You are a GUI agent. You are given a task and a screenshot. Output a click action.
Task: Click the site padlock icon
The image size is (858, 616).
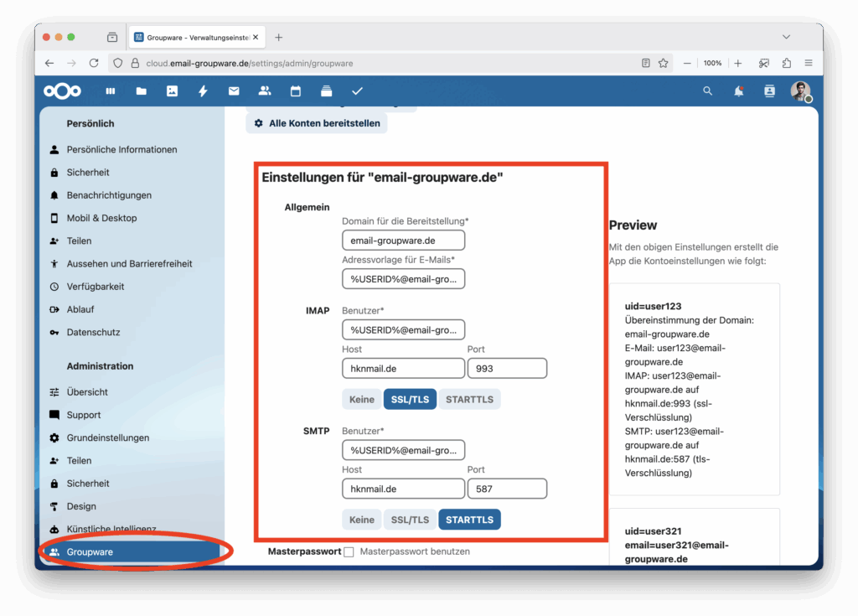pos(135,63)
